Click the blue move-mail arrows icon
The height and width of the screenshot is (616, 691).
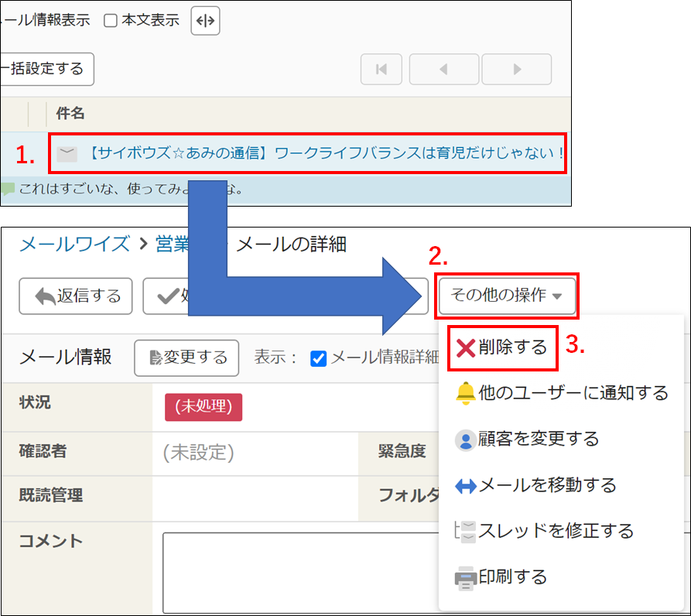pos(466,486)
